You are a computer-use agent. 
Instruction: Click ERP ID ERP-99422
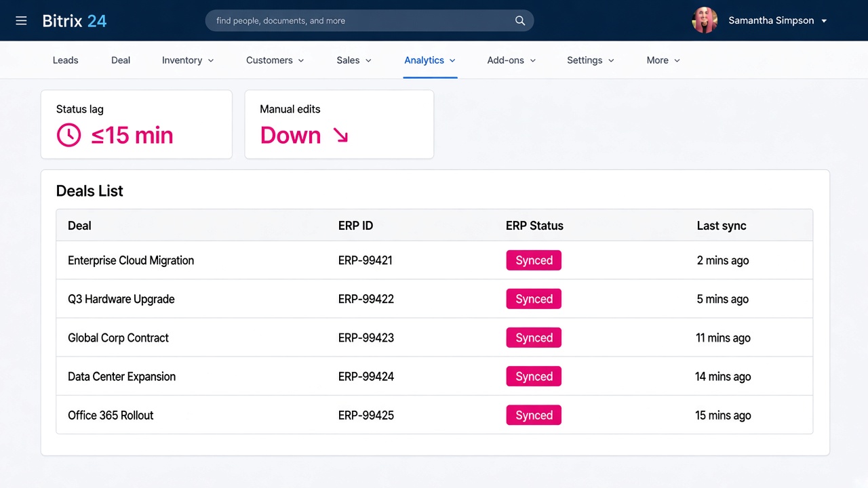(366, 299)
